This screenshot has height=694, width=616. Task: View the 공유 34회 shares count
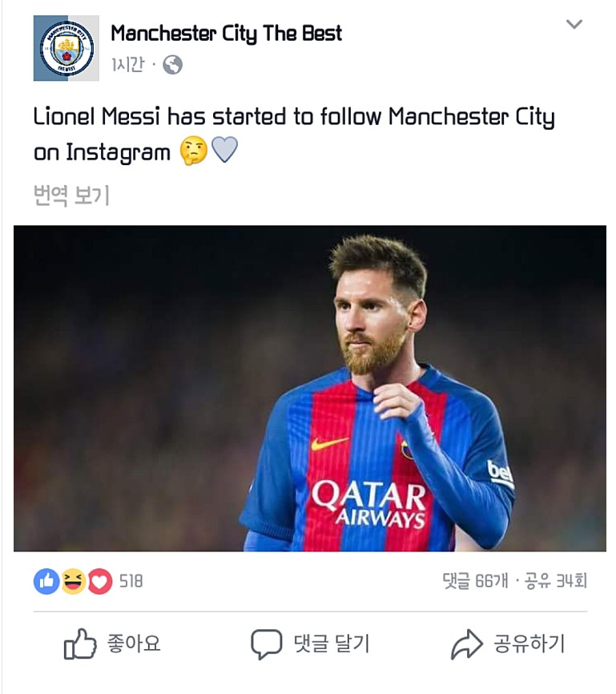(556, 581)
